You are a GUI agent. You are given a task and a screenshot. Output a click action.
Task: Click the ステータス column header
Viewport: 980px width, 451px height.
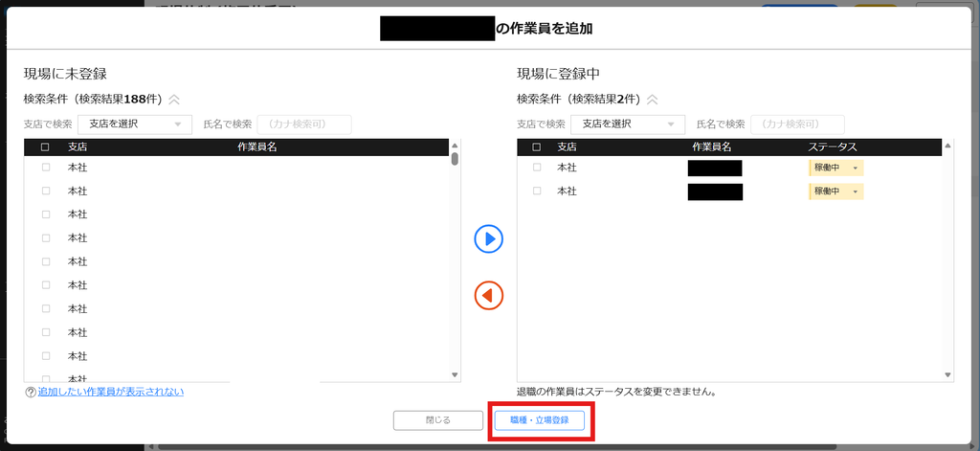[832, 147]
